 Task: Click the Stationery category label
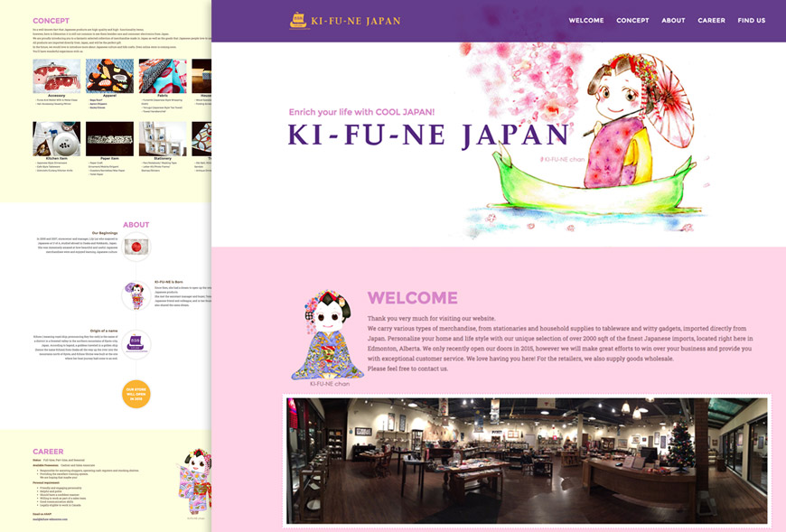point(163,158)
